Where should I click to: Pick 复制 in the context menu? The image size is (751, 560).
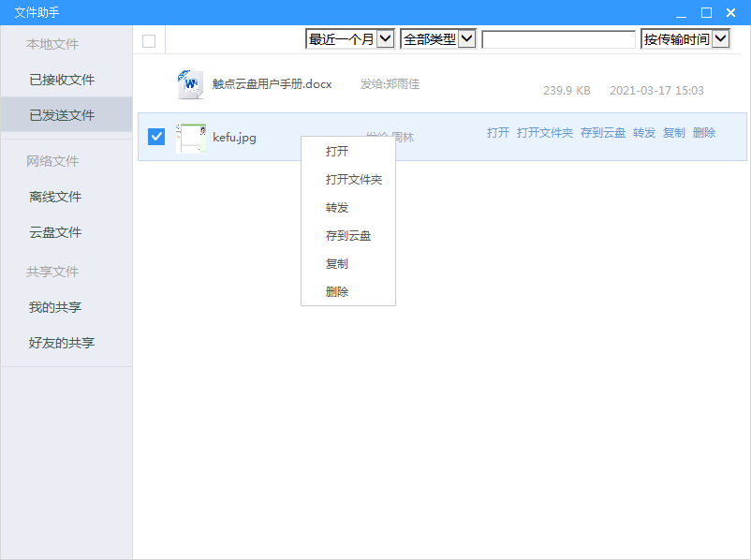tap(337, 264)
